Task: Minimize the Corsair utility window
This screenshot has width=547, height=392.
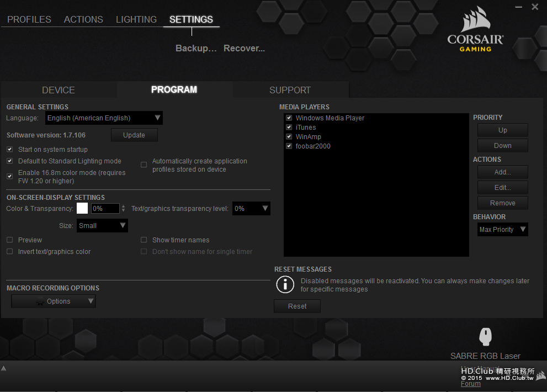Action: tap(519, 7)
